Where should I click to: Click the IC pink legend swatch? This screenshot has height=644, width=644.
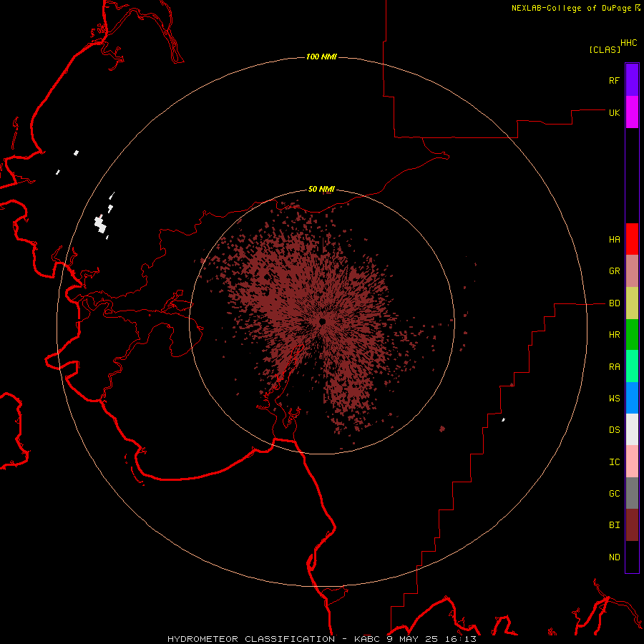[x=632, y=462]
